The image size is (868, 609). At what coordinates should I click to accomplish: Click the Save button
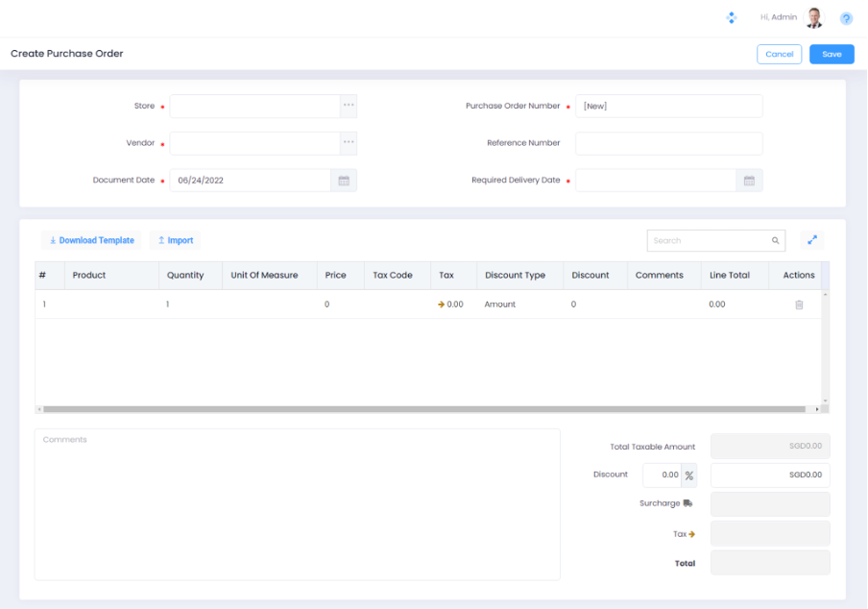coord(831,54)
